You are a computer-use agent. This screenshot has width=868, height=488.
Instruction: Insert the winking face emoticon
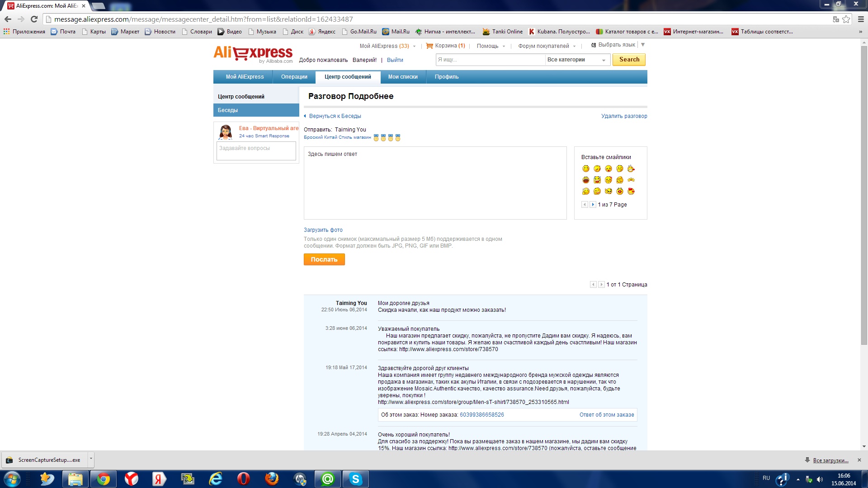click(597, 169)
